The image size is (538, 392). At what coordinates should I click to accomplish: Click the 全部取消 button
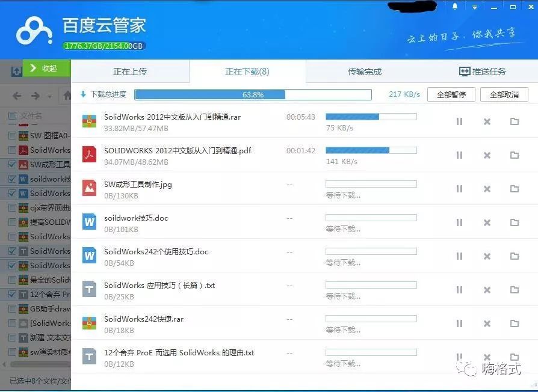click(504, 94)
